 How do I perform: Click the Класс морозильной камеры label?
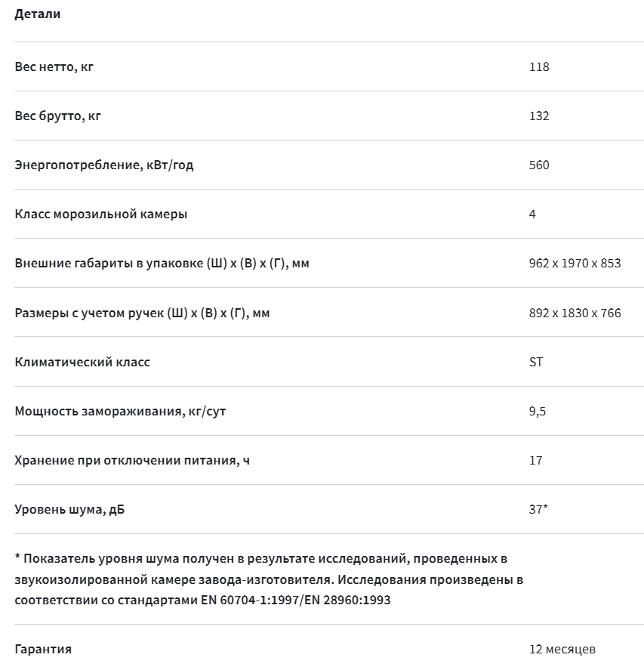point(100,214)
